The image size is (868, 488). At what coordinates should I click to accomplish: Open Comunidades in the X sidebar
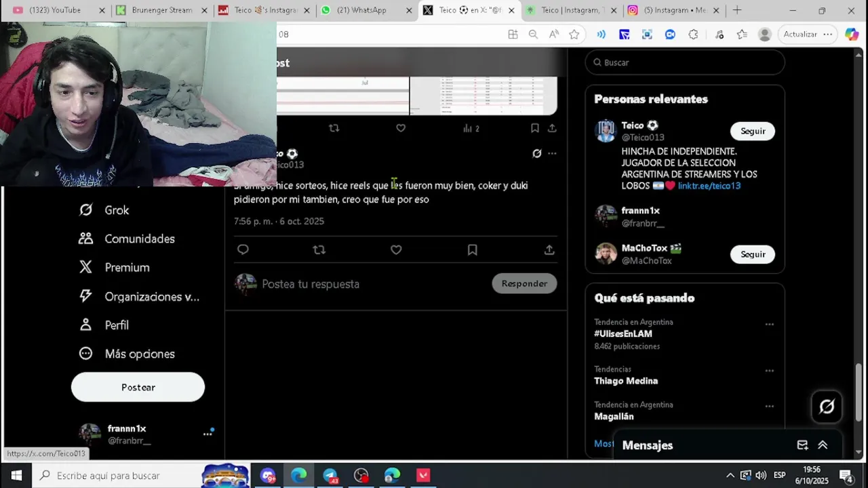click(x=127, y=239)
